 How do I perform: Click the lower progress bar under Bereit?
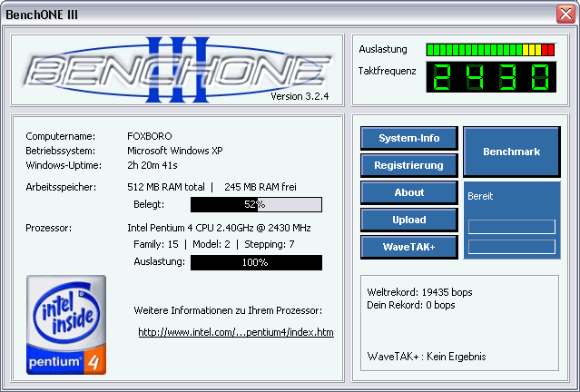[512, 247]
